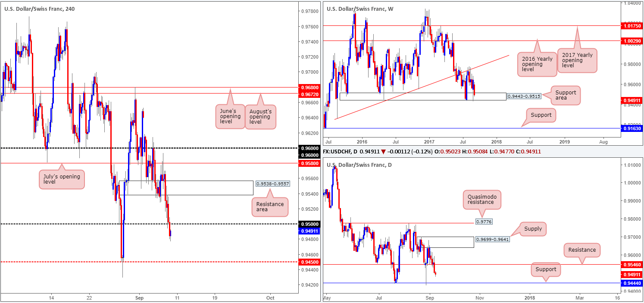The width and height of the screenshot is (644, 303).
Task: Click the 0.9538-0.9557 zone label
Action: (x=272, y=184)
